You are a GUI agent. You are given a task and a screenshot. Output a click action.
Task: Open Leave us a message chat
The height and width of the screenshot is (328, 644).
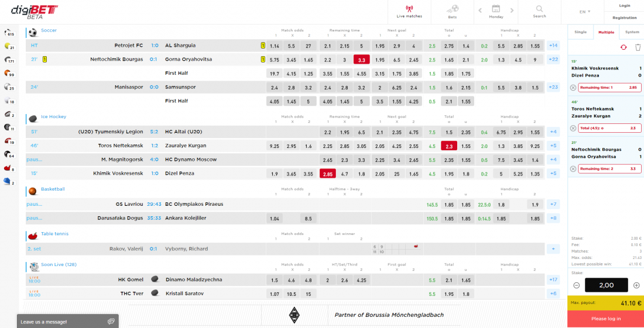(68, 322)
